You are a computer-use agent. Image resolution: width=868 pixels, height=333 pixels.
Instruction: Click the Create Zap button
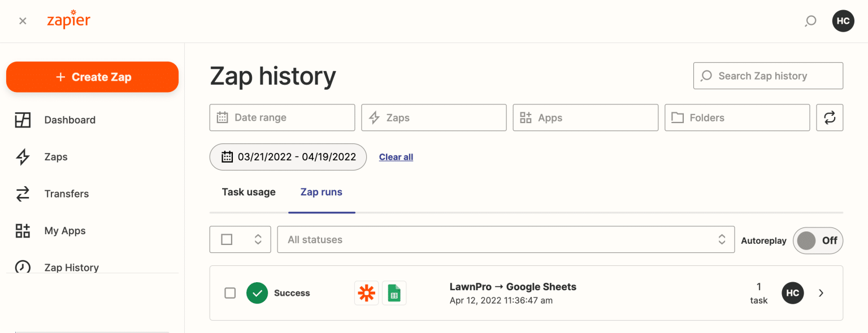[92, 77]
